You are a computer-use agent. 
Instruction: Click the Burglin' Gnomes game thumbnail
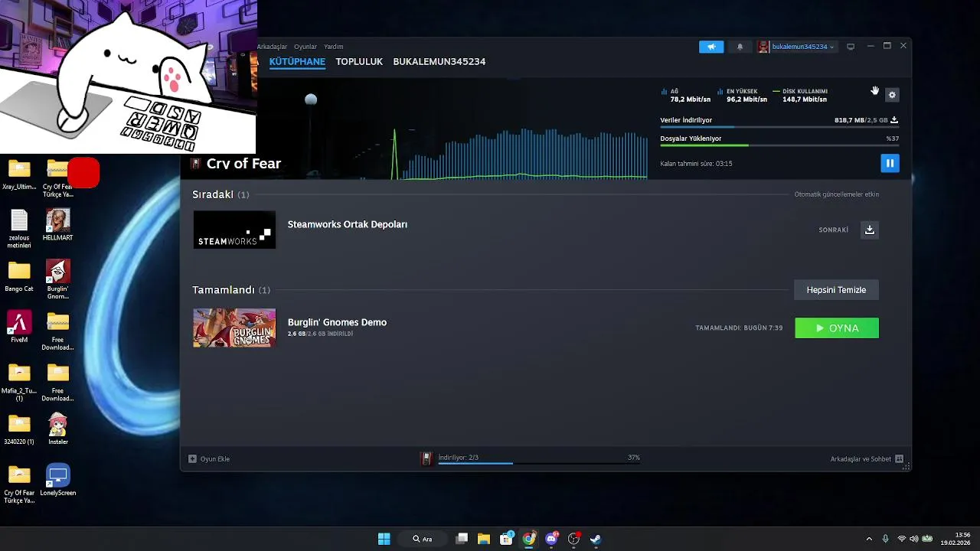point(234,328)
